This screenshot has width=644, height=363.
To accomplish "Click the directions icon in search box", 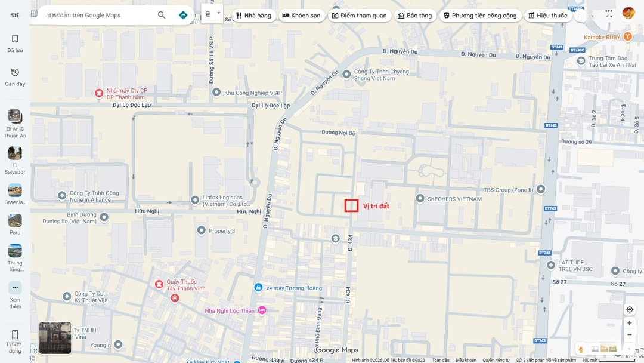I will pos(183,15).
